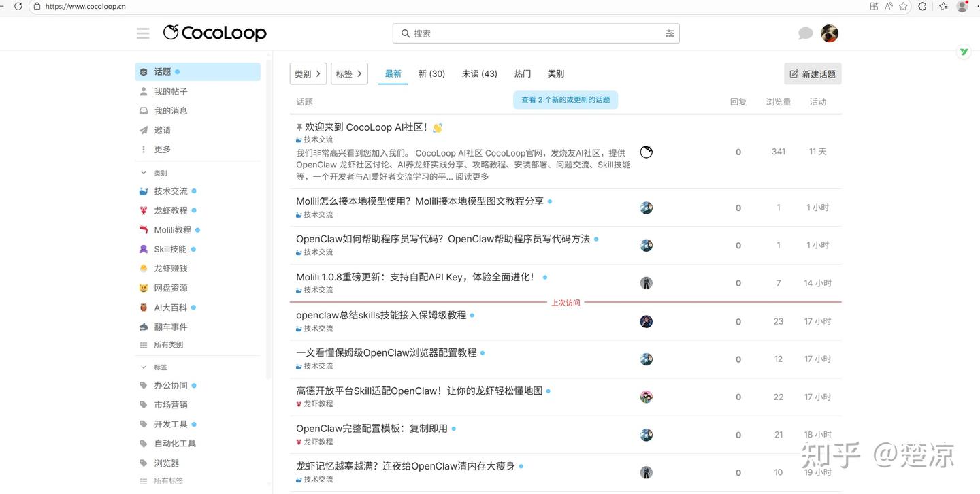Open topic 一文看懂保姆级OpenClaw浏览器配置教程

387,352
